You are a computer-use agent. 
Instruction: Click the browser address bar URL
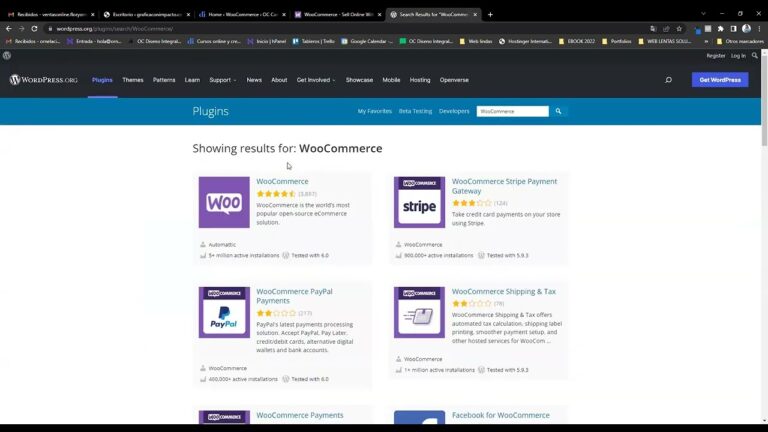pos(114,29)
